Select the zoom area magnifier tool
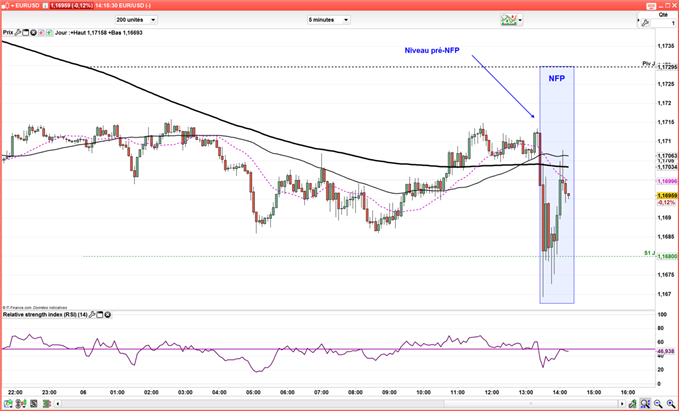679x411 pixels. (x=645, y=404)
